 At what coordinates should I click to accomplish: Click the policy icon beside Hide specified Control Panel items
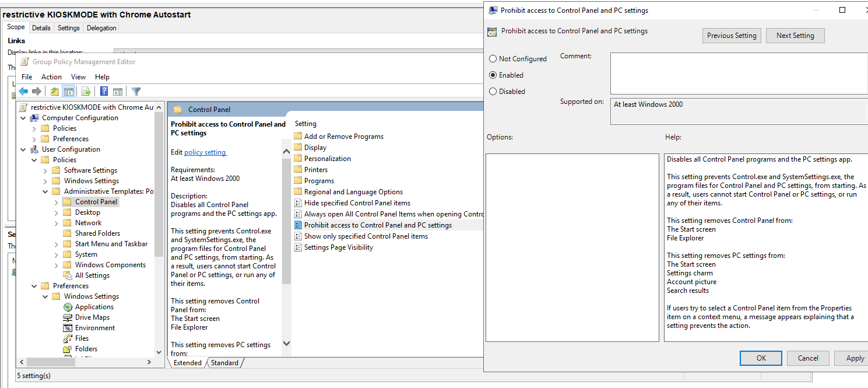(x=298, y=203)
